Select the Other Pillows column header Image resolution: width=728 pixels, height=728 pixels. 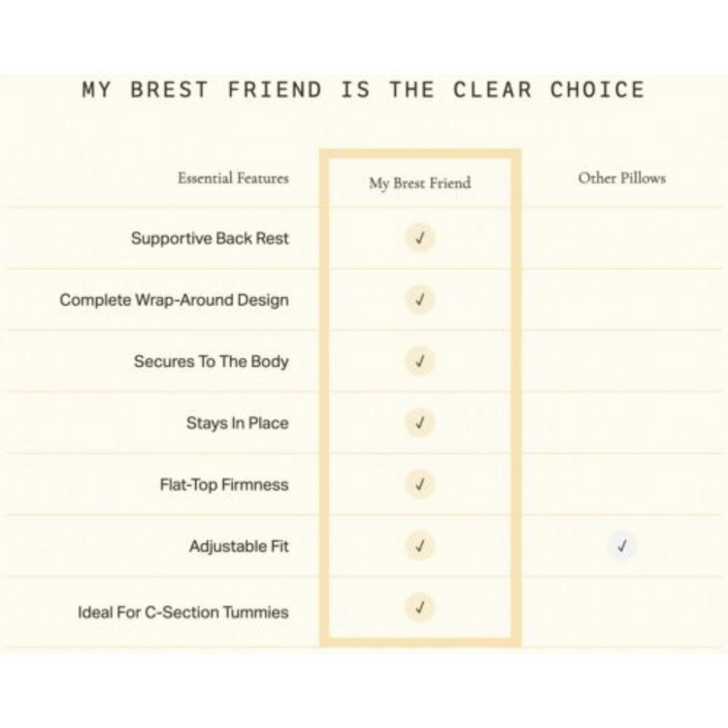tap(622, 179)
